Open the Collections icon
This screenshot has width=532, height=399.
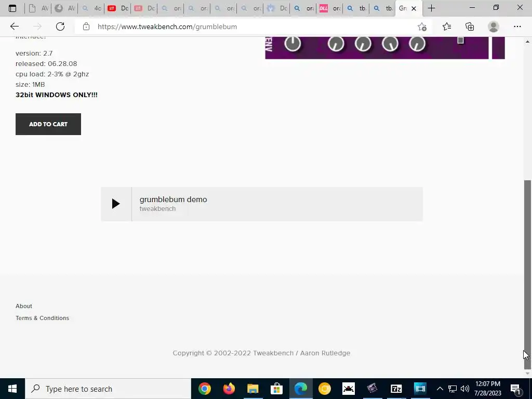(x=470, y=26)
